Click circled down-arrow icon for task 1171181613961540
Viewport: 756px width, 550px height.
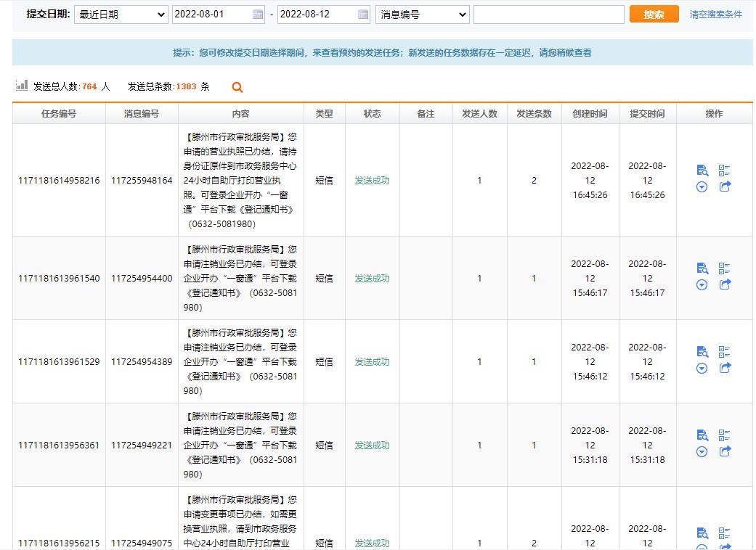tap(702, 284)
